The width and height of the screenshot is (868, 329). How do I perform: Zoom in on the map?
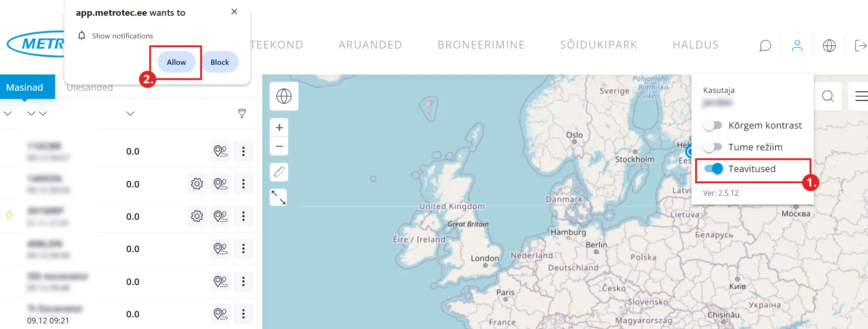(279, 128)
